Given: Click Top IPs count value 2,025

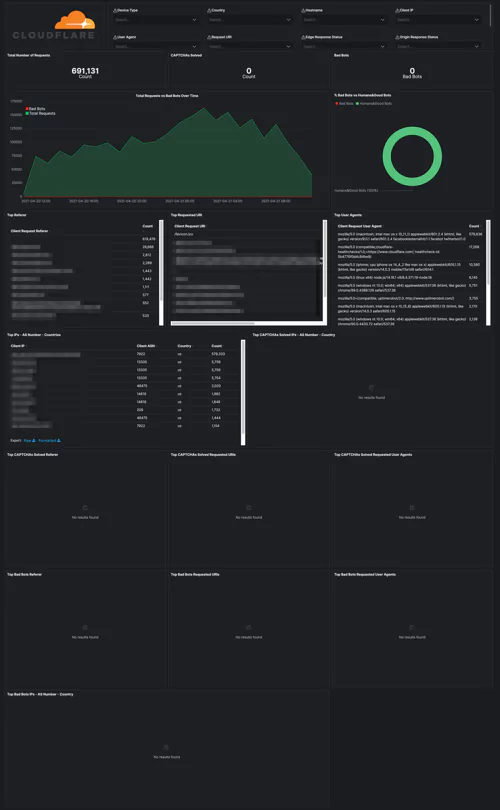Looking at the screenshot, I should [x=216, y=385].
